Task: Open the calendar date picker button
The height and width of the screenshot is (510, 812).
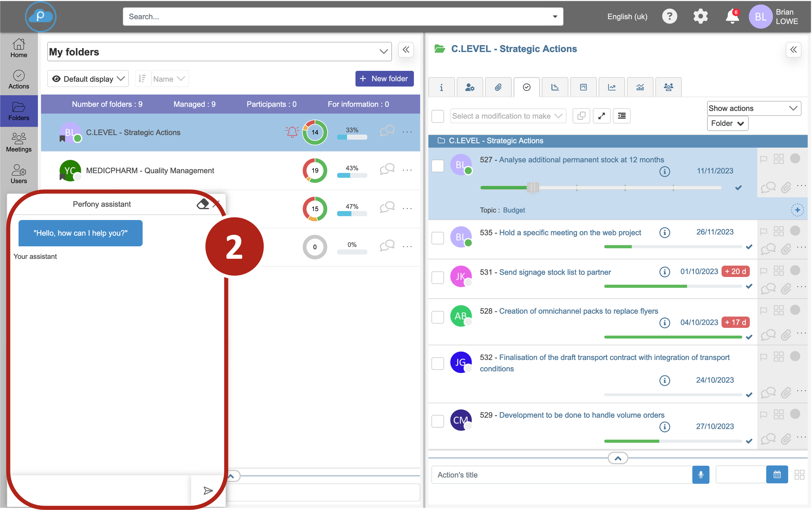Action: (777, 475)
